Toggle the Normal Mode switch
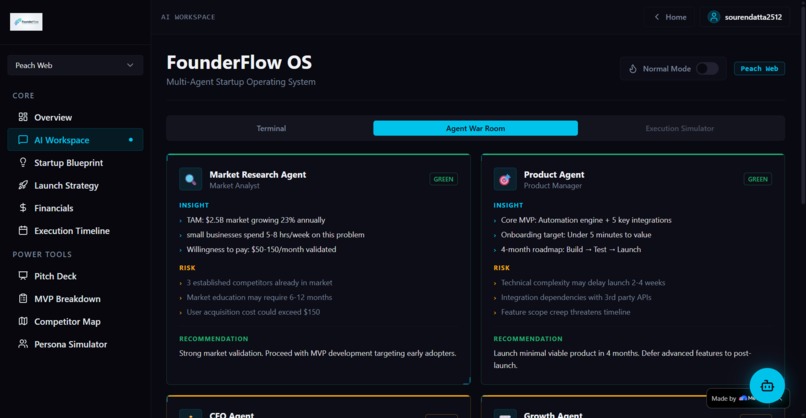Image resolution: width=806 pixels, height=418 pixels. 707,68
